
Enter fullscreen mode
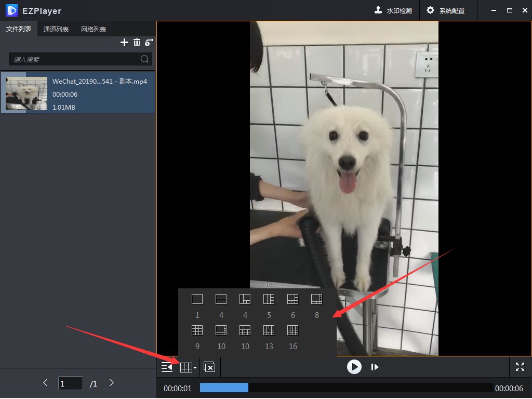[520, 367]
